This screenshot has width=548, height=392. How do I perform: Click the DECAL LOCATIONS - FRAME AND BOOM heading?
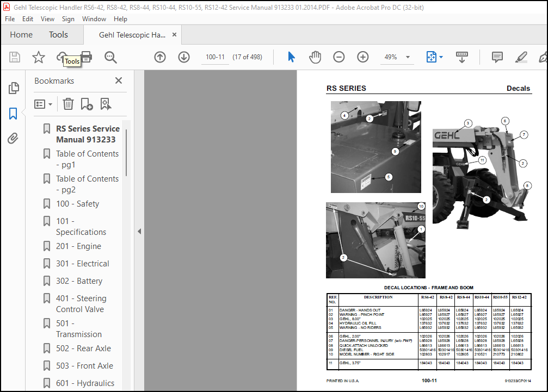tap(428, 288)
